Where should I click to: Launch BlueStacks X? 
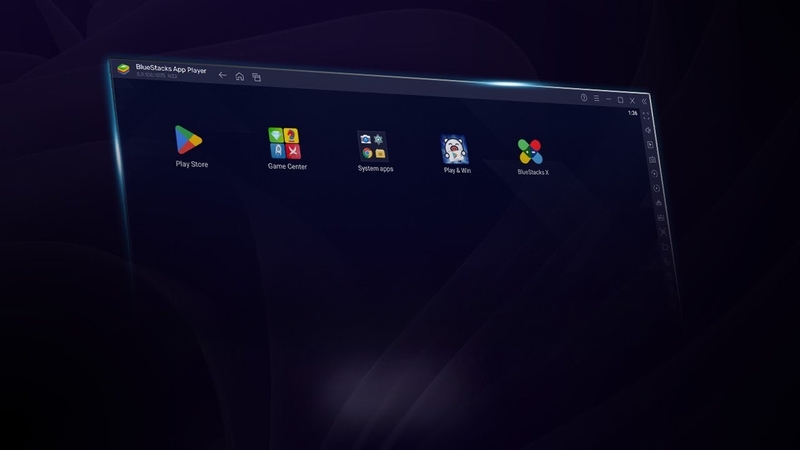tap(530, 152)
